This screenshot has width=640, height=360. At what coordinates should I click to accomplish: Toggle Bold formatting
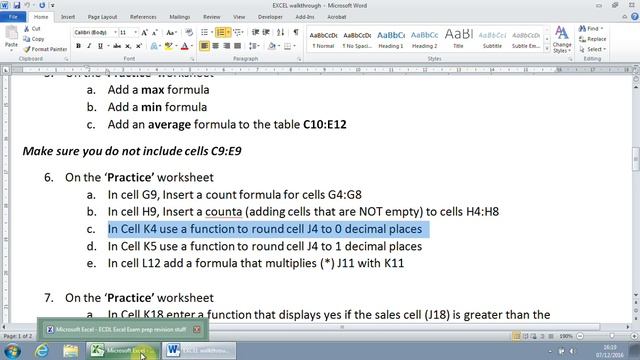(78, 46)
